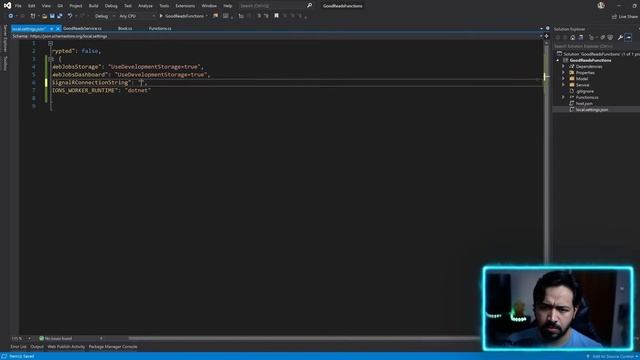
Task: Switch to the GoodReadsService.cs tab
Action: coord(82,29)
